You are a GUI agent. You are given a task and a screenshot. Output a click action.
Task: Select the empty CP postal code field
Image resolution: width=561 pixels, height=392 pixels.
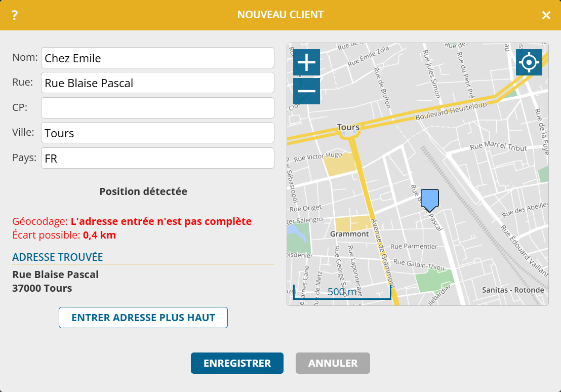click(x=157, y=108)
